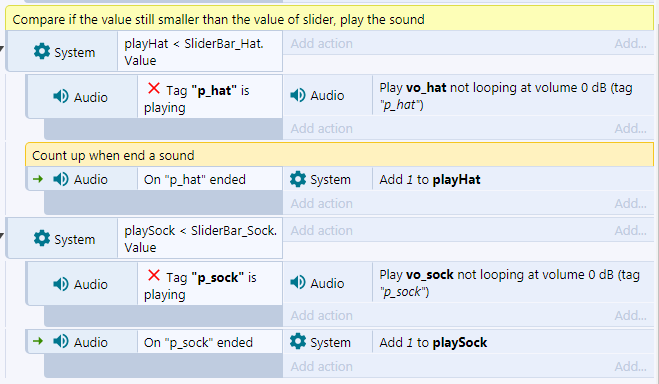659x384 pixels.
Task: Click Add... link below Add 1 to playHat
Action: pyautogui.click(x=630, y=203)
